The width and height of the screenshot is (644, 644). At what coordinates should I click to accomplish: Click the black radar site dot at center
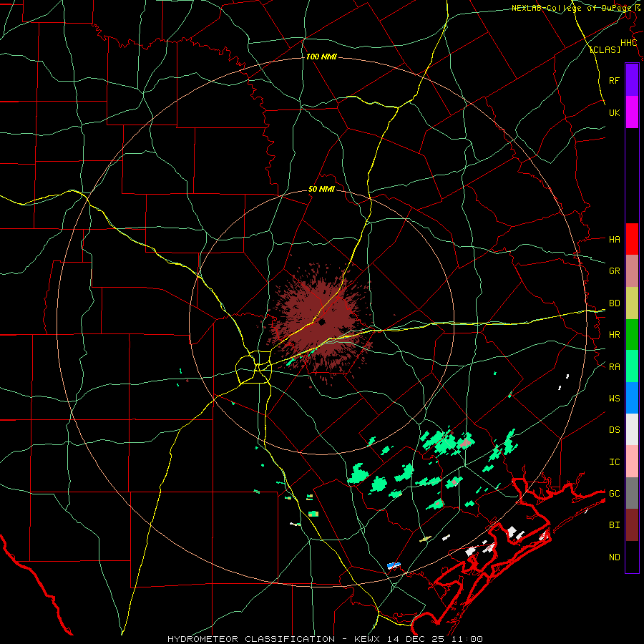point(322,322)
